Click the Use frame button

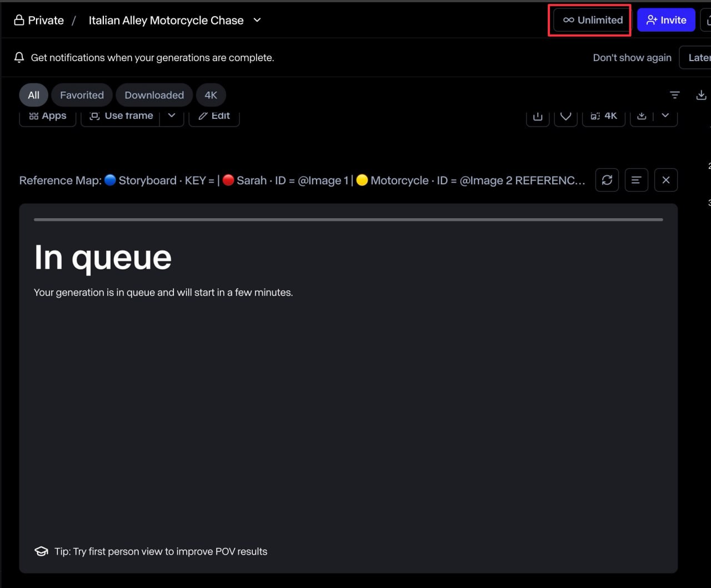pyautogui.click(x=121, y=118)
